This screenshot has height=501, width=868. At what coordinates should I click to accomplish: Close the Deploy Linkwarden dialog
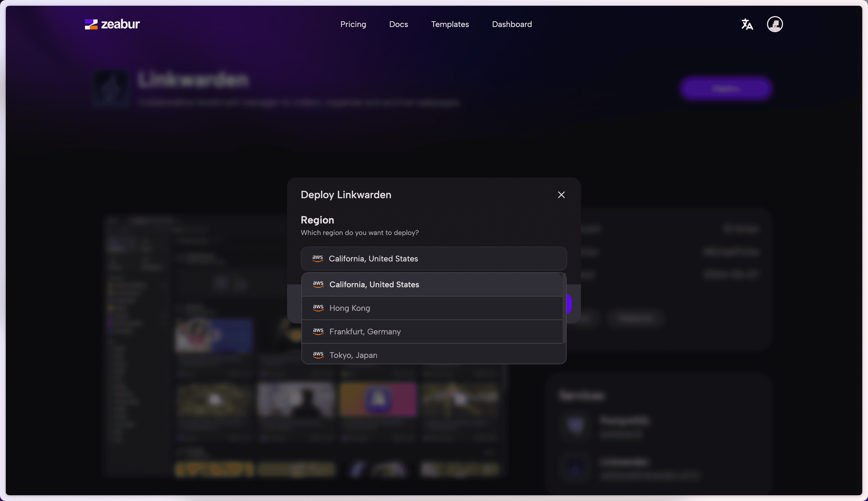pos(561,195)
